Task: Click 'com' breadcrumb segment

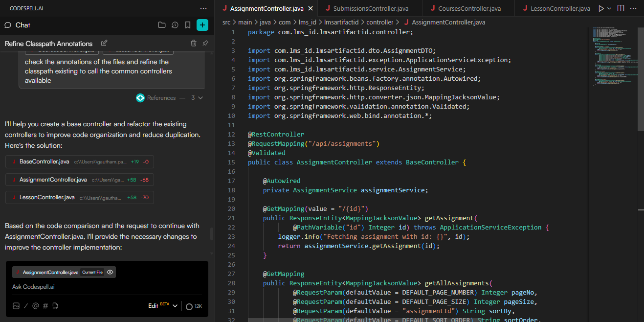Action: 285,22
